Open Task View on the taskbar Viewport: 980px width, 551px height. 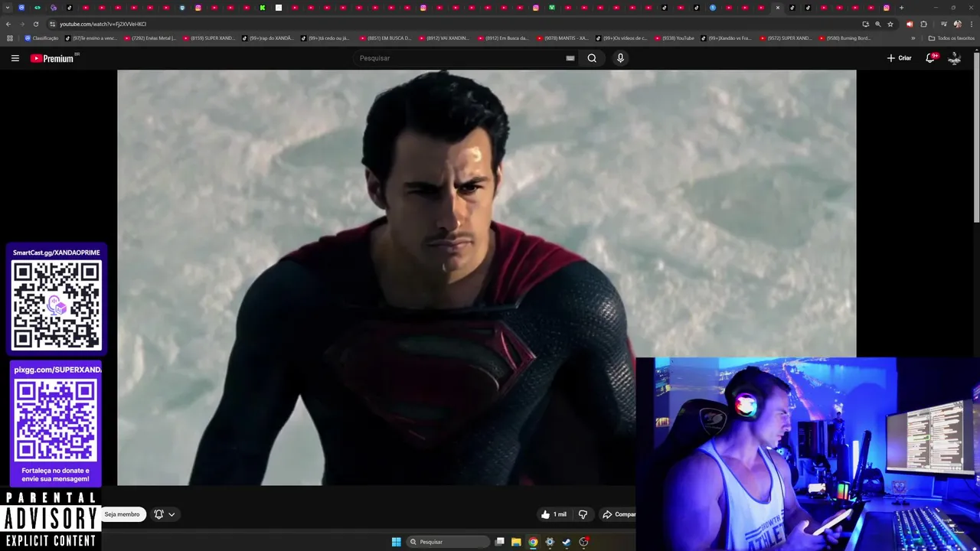coord(499,542)
